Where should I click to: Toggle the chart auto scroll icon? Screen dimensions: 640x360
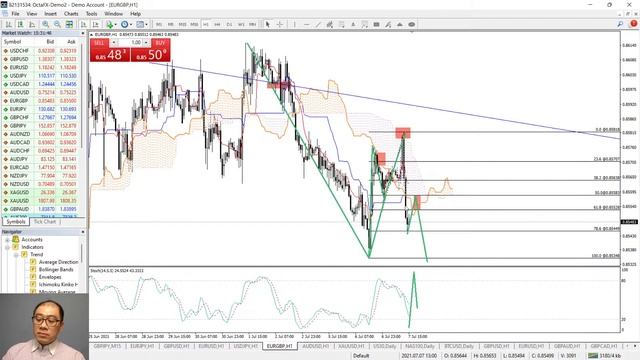(84, 24)
